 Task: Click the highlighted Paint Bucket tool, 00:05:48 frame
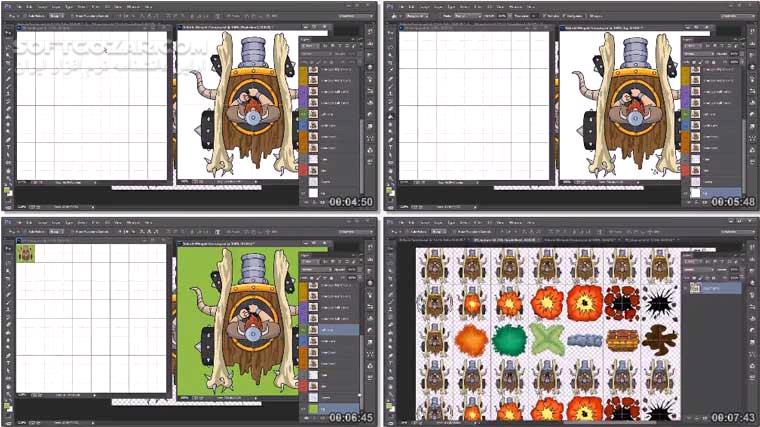pos(391,116)
